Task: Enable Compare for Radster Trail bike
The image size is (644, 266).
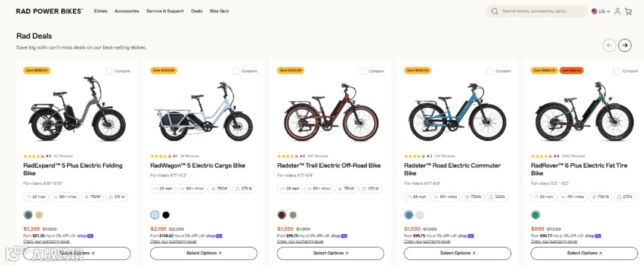Action: 363,71
